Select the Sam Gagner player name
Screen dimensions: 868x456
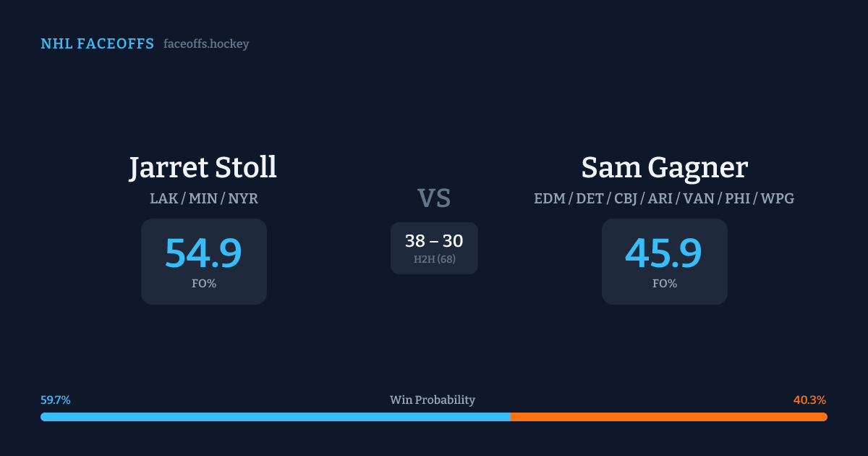point(664,168)
